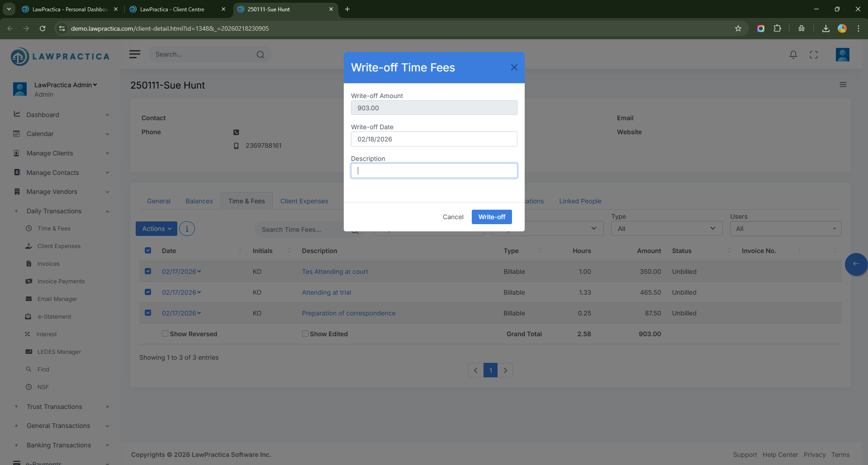Open the user profile avatar top right
The width and height of the screenshot is (868, 465).
(x=842, y=55)
